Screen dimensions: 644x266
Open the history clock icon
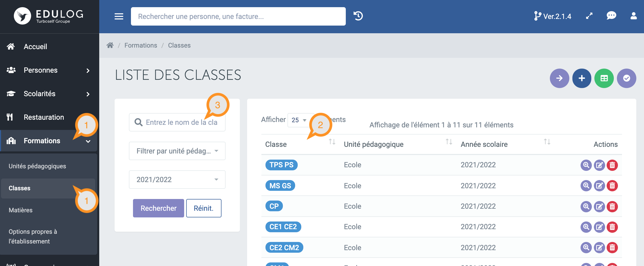point(358,16)
